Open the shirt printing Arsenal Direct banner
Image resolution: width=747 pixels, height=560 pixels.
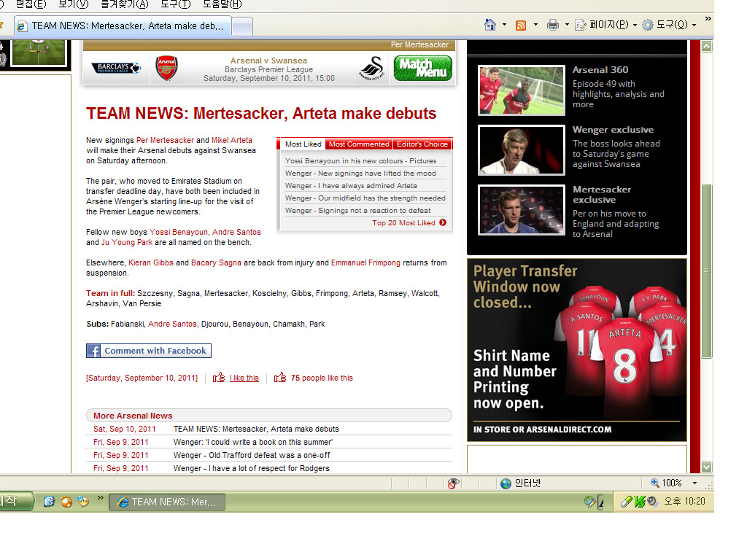point(577,350)
